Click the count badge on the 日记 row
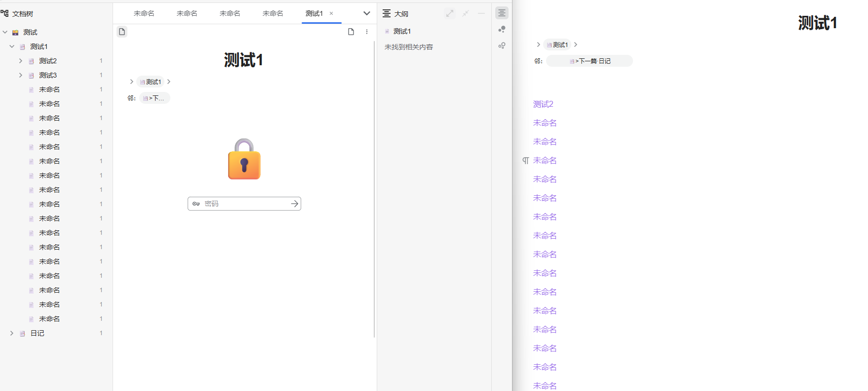The height and width of the screenshot is (391, 868). pos(101,333)
